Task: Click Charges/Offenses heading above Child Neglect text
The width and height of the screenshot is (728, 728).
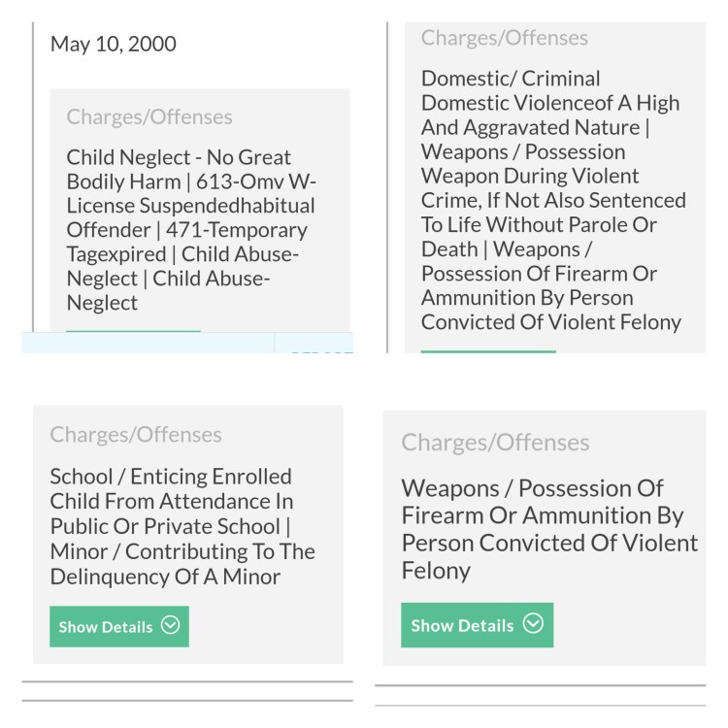Action: pos(149,117)
